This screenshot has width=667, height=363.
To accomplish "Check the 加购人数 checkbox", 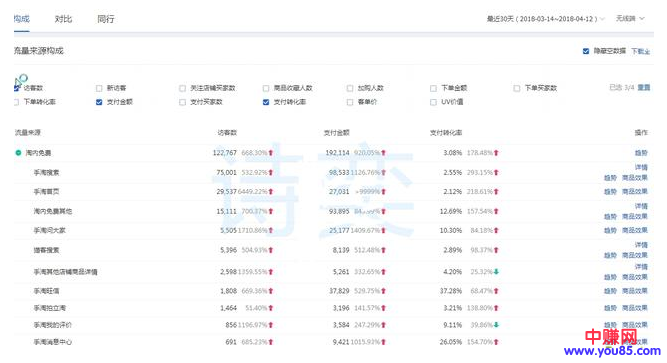I will coord(350,88).
